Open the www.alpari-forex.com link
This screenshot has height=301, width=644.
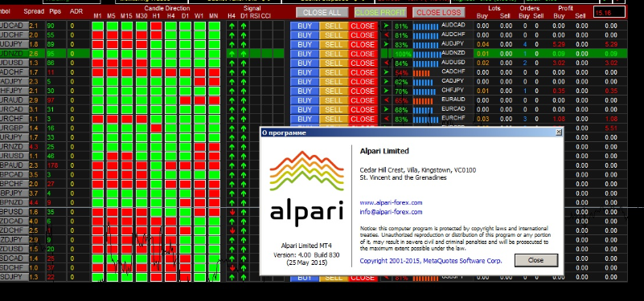[x=391, y=202]
